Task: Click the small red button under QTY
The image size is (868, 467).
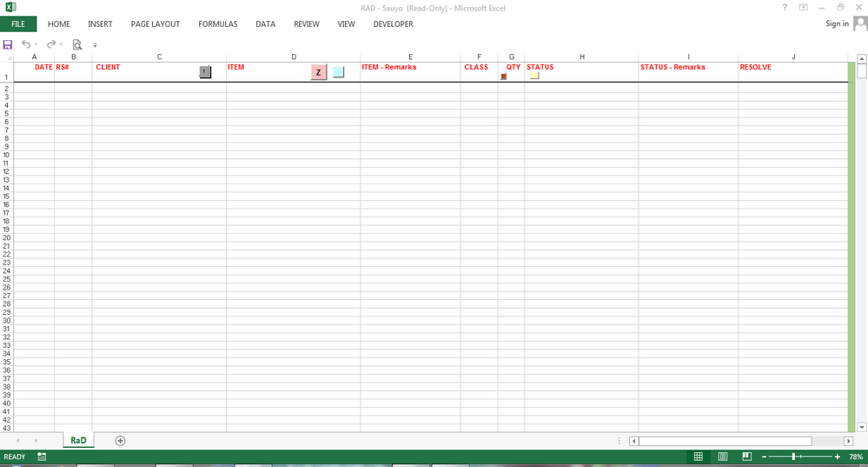Action: tap(504, 77)
